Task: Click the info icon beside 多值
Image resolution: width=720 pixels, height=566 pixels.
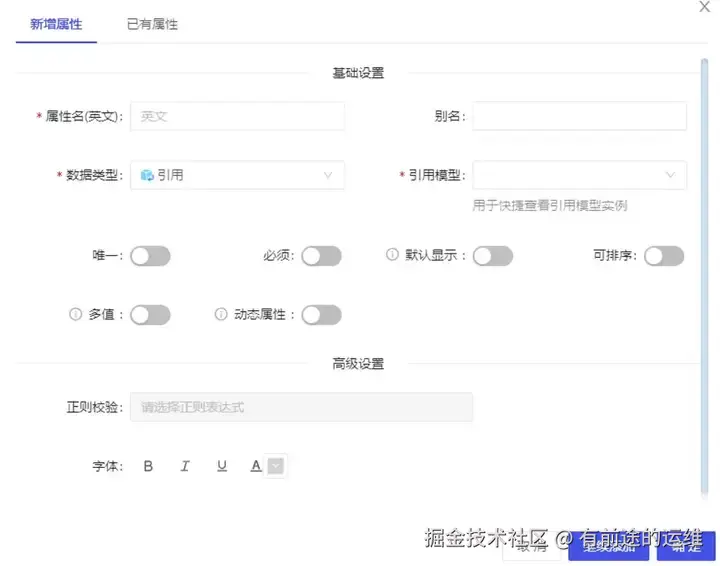Action: [x=75, y=314]
